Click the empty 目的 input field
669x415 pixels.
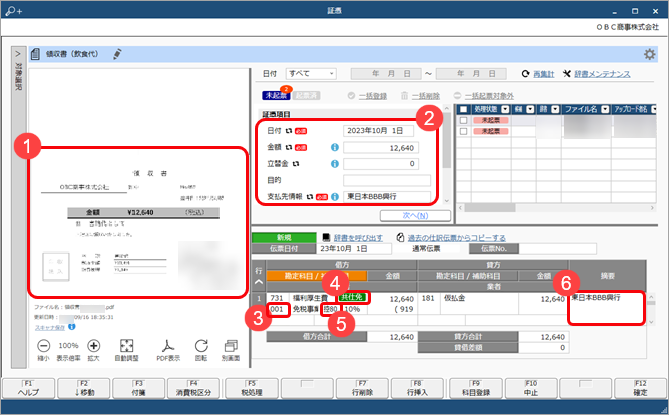point(387,180)
